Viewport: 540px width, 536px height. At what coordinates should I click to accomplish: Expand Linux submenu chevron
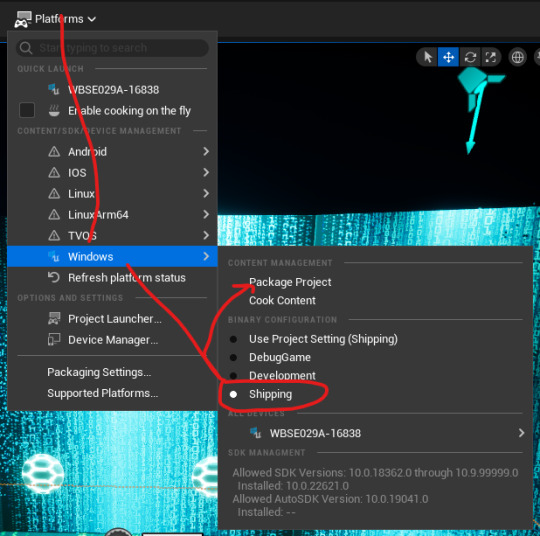[206, 193]
